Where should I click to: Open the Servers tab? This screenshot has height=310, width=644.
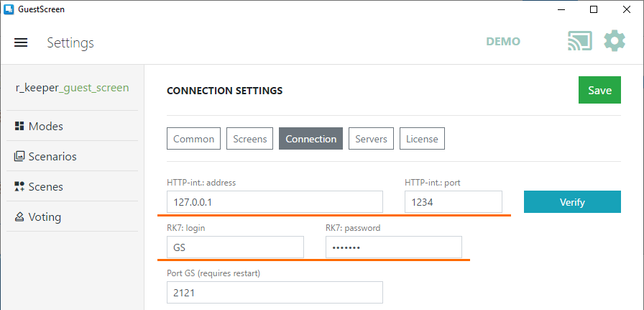click(372, 139)
